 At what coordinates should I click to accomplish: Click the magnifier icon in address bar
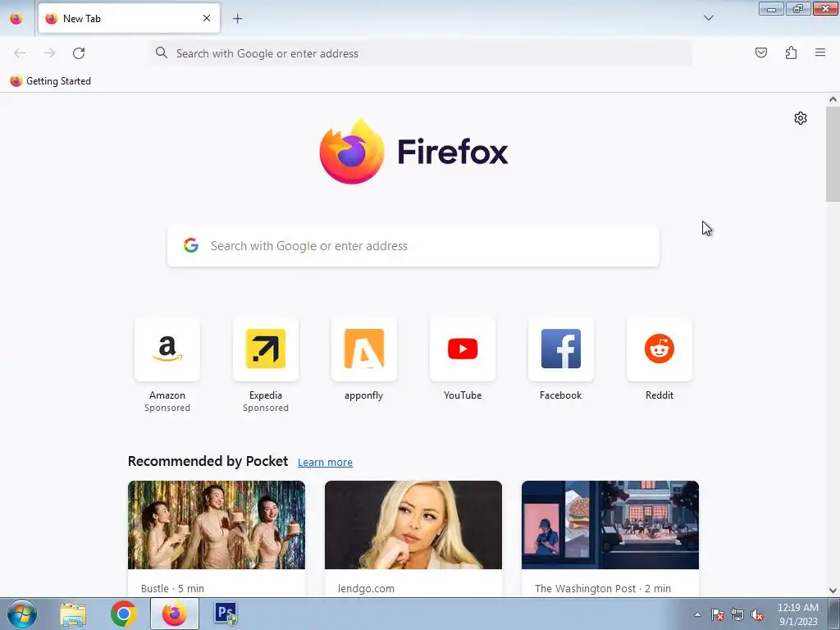(162, 52)
